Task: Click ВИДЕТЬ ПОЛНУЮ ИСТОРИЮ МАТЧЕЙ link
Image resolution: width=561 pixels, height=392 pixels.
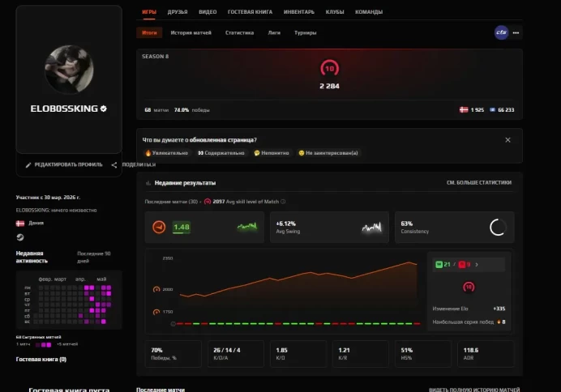Action: pos(474,389)
